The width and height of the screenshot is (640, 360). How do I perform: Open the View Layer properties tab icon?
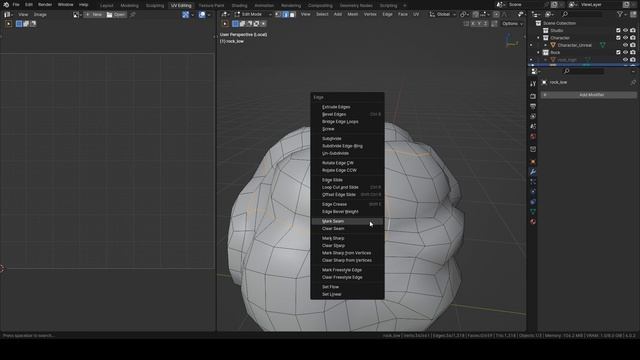pos(533,116)
